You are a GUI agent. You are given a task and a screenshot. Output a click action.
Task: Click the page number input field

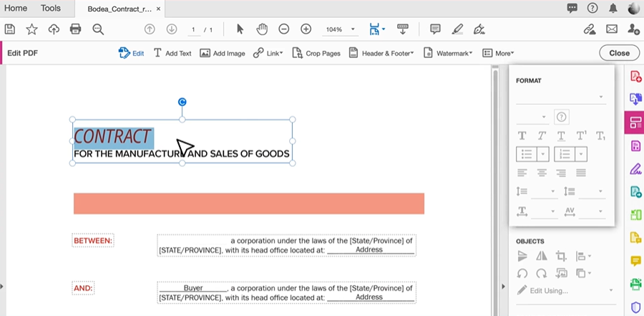click(x=193, y=29)
